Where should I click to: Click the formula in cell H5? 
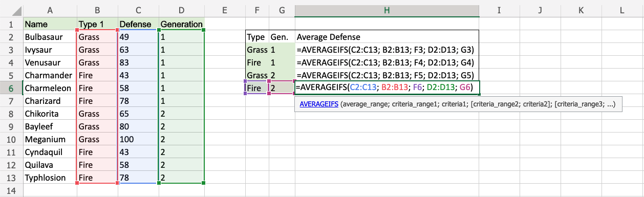click(387, 75)
